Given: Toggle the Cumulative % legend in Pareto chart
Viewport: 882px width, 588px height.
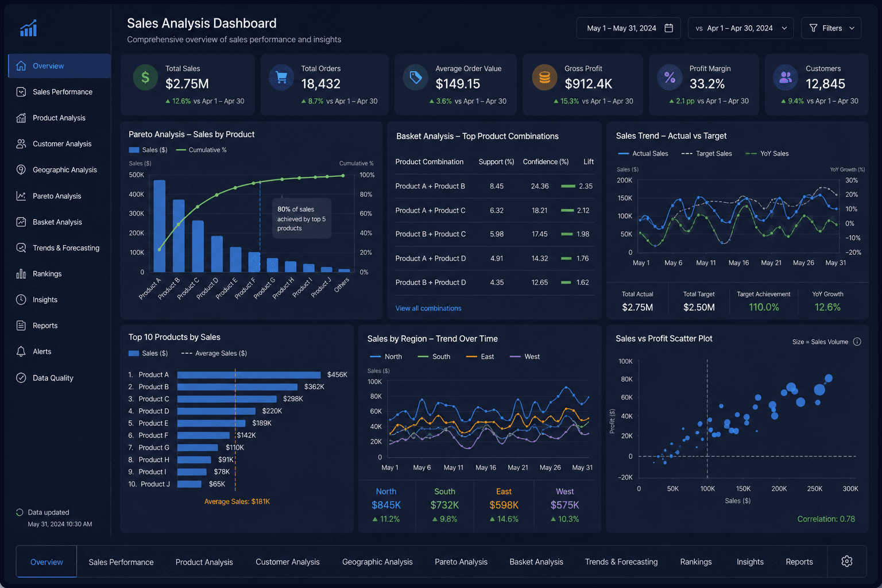Looking at the screenshot, I should pyautogui.click(x=201, y=150).
